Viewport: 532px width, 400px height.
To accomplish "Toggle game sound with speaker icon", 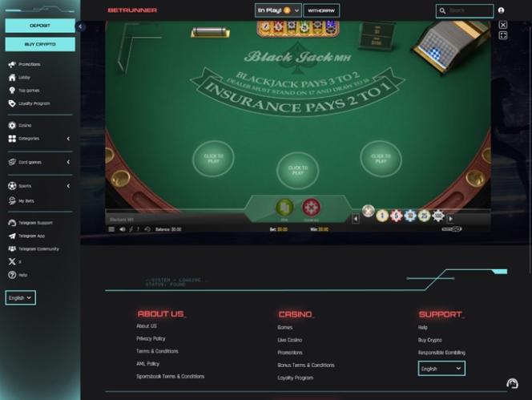I will (x=122, y=229).
